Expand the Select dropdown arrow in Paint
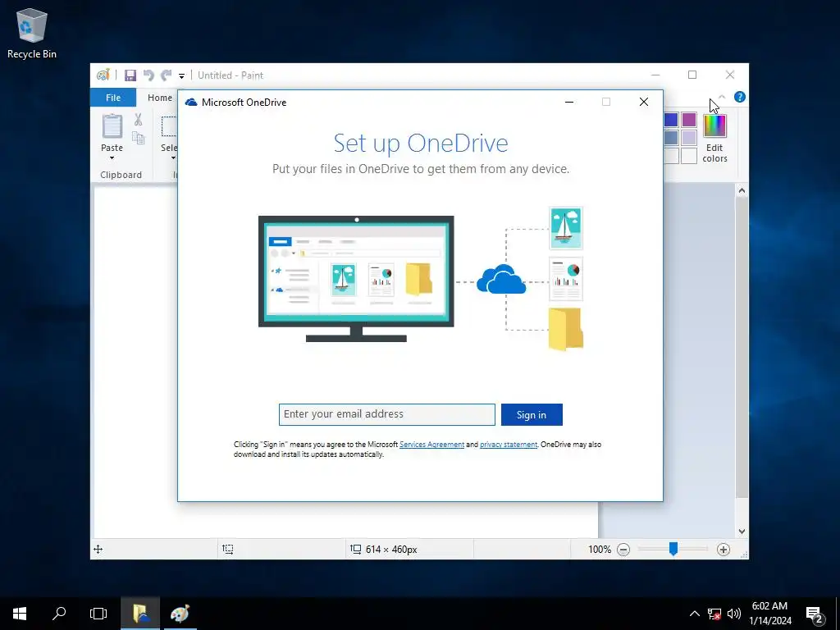 pos(173,158)
